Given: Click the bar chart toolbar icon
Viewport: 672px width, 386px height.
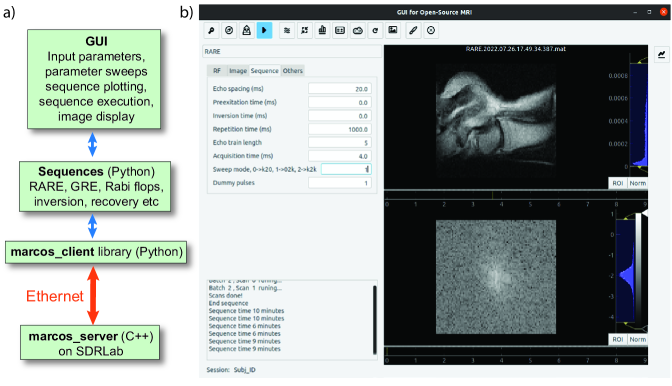Looking at the screenshot, I should [322, 30].
